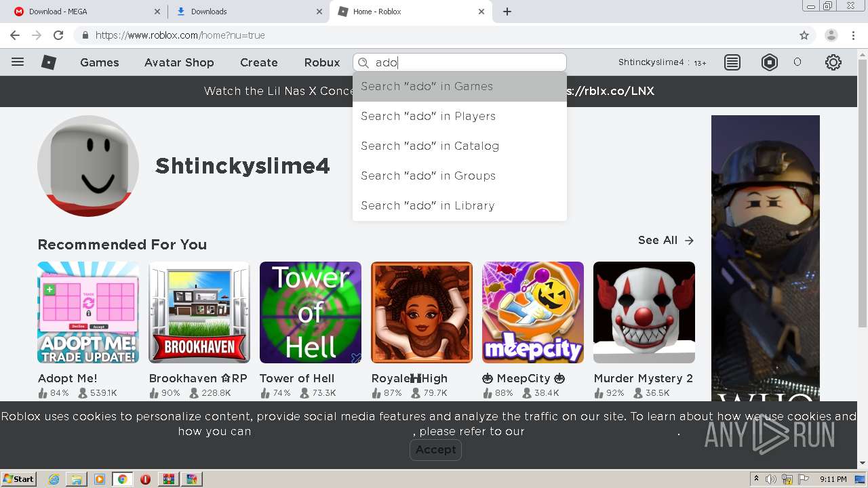Image resolution: width=868 pixels, height=488 pixels.
Task: Select Search "ado" in Library
Action: (x=460, y=206)
